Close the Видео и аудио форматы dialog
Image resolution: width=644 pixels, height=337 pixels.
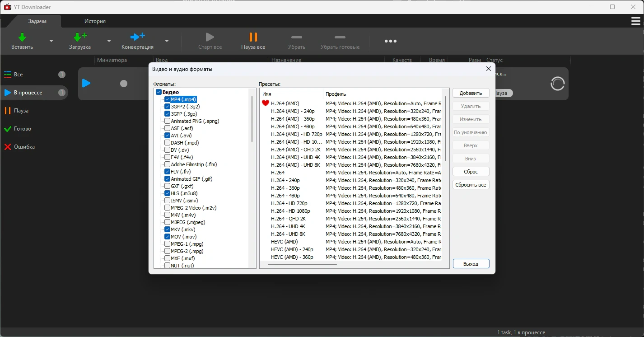point(488,69)
